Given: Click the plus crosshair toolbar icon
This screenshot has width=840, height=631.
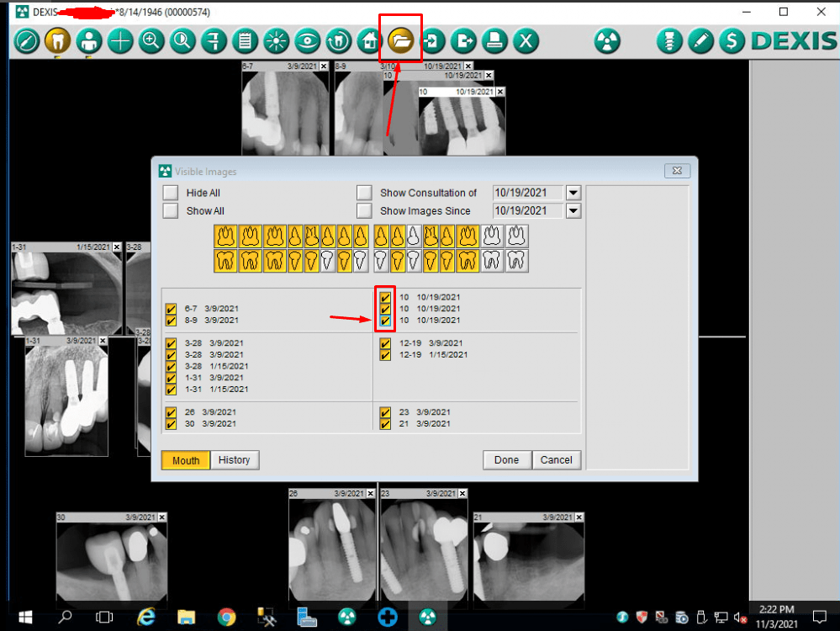Looking at the screenshot, I should pyautogui.click(x=120, y=40).
